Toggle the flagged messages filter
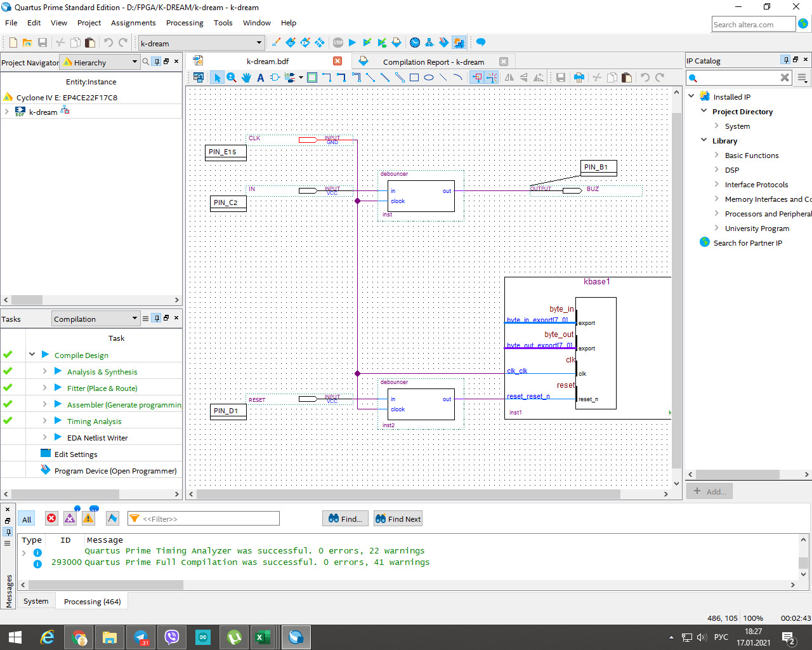Image resolution: width=812 pixels, height=650 pixels. point(112,519)
